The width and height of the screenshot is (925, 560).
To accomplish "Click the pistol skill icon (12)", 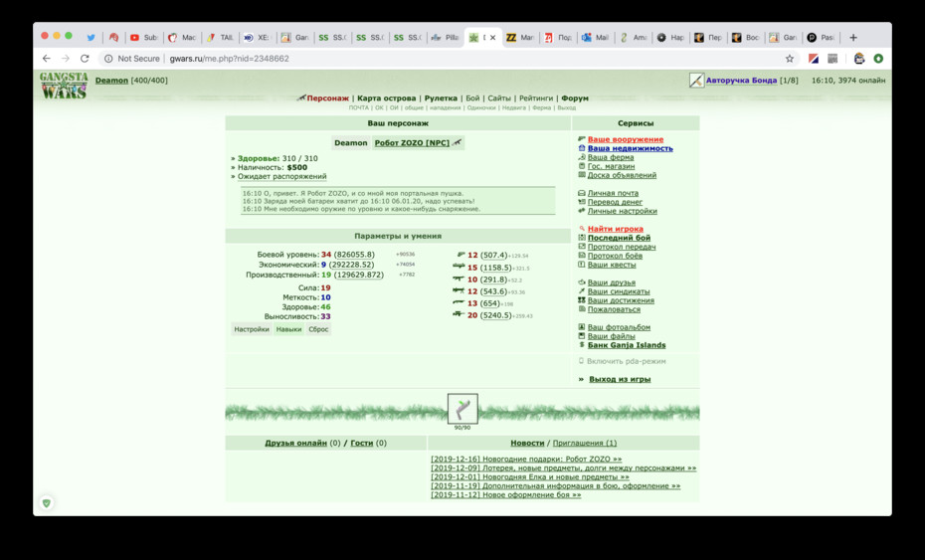I will pyautogui.click(x=461, y=255).
